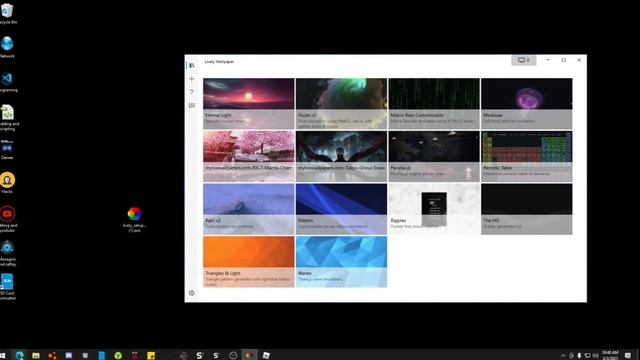Click the SD Card Formatter desktop icon
640x360 pixels.
pos(7,287)
